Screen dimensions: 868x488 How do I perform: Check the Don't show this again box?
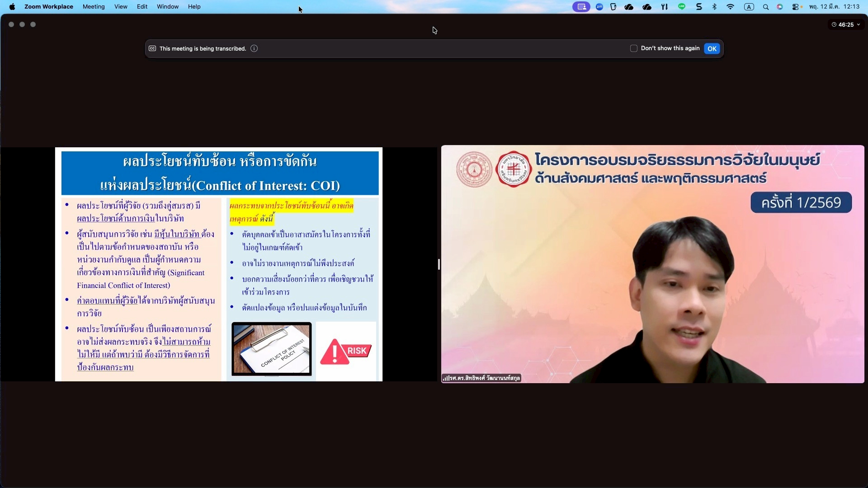[634, 48]
